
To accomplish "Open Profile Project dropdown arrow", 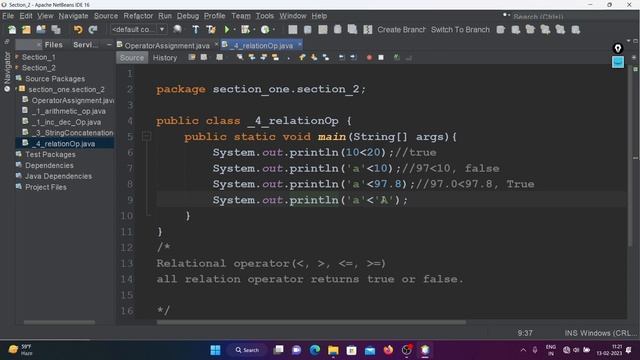I will 274,29.
